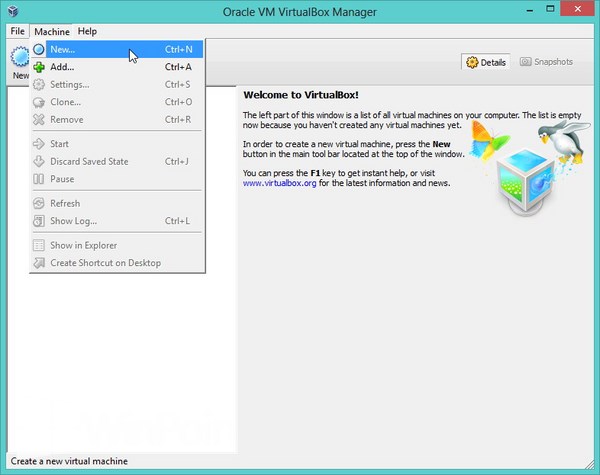The image size is (600, 475).
Task: Click the Start arrow icon in the menu
Action: coord(39,144)
